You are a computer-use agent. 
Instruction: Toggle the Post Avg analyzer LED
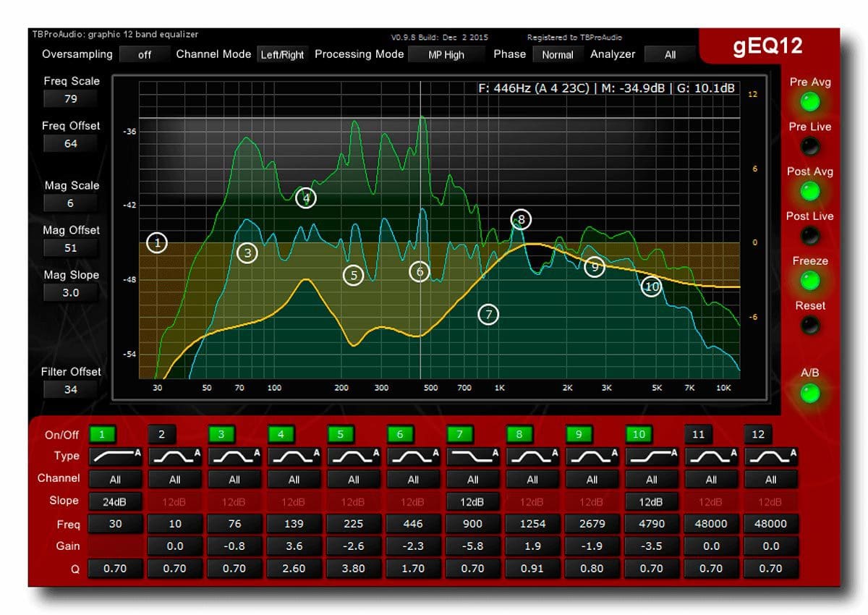(810, 190)
